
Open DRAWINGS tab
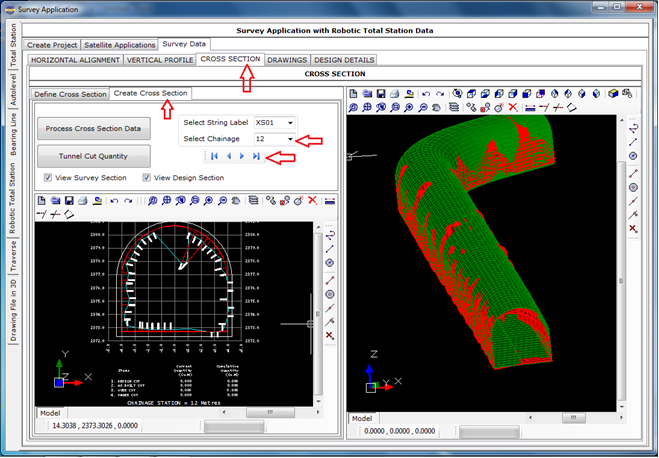coord(287,60)
